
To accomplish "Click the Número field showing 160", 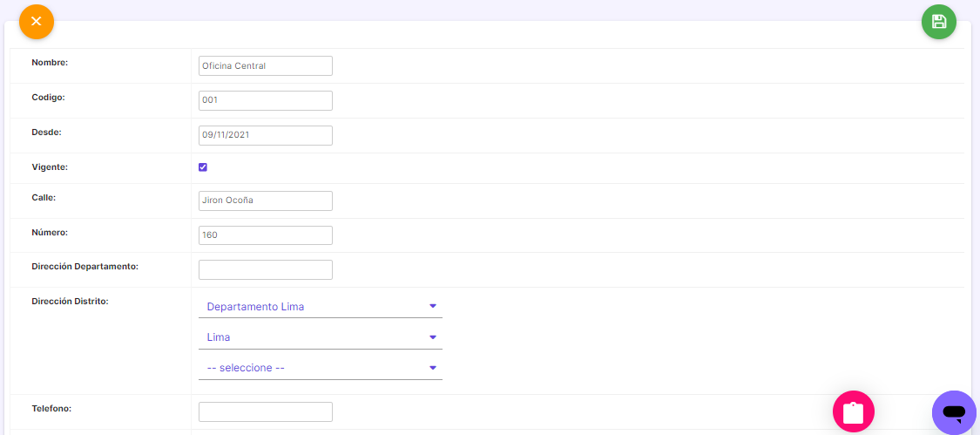I will (x=266, y=235).
